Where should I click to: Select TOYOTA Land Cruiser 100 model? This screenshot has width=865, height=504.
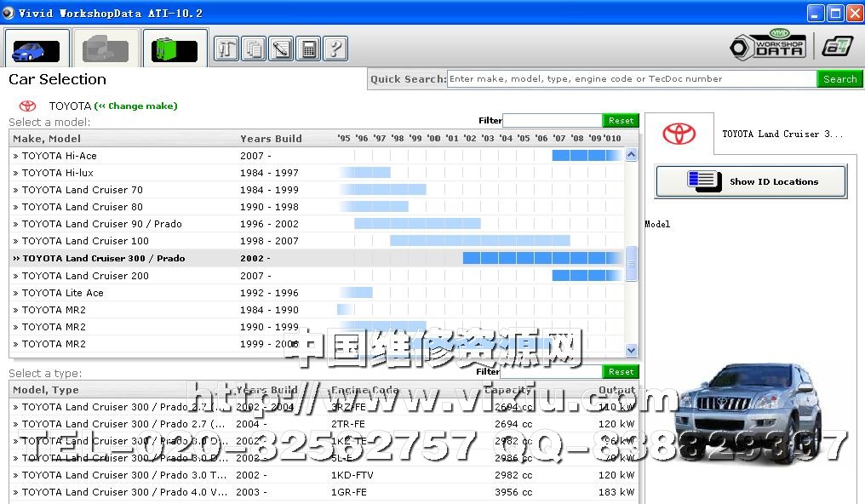pyautogui.click(x=85, y=241)
